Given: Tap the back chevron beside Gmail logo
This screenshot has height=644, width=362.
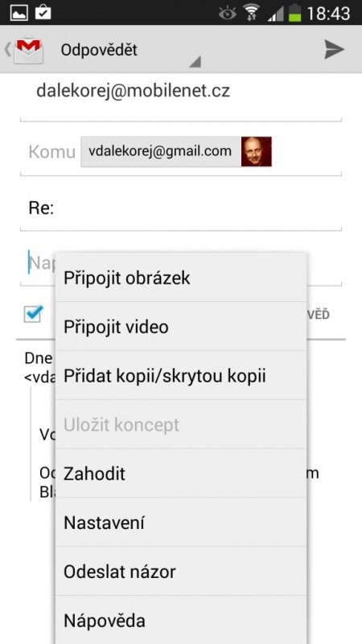Looking at the screenshot, I should 7,50.
